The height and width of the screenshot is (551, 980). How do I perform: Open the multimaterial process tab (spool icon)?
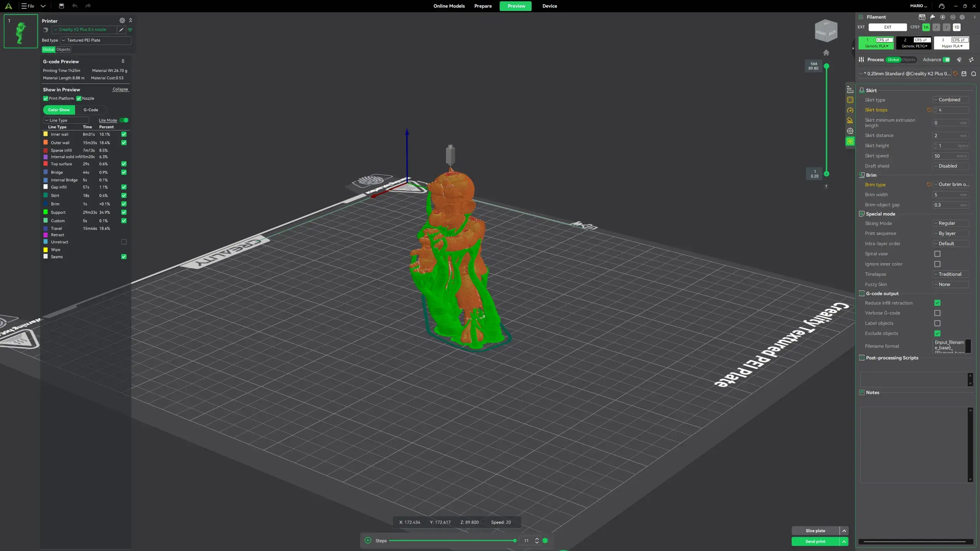point(850,131)
